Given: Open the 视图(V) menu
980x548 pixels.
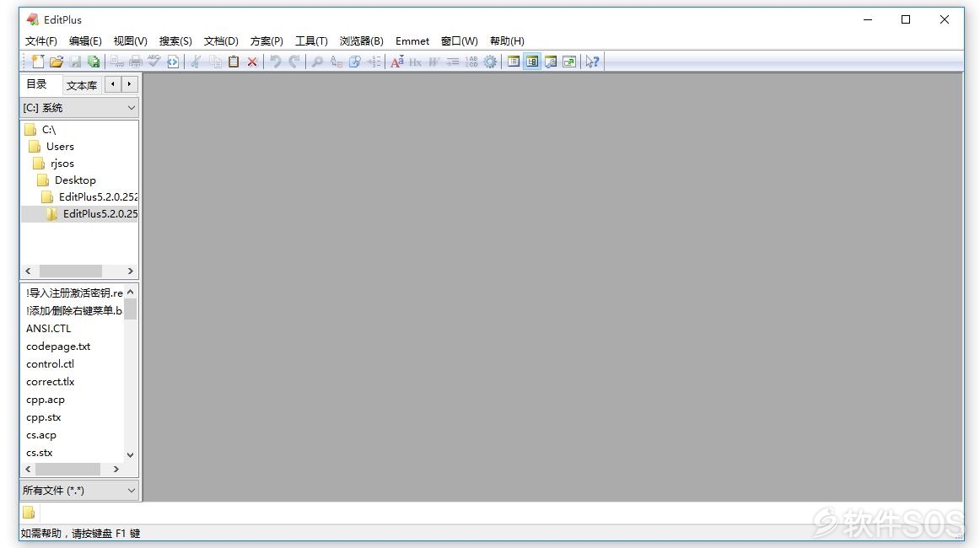Looking at the screenshot, I should point(130,40).
